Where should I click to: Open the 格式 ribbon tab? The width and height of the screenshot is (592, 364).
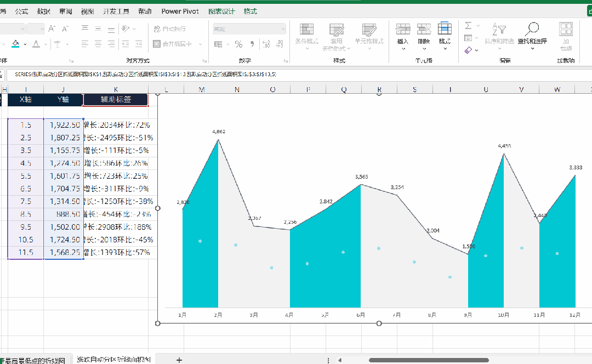coord(250,12)
